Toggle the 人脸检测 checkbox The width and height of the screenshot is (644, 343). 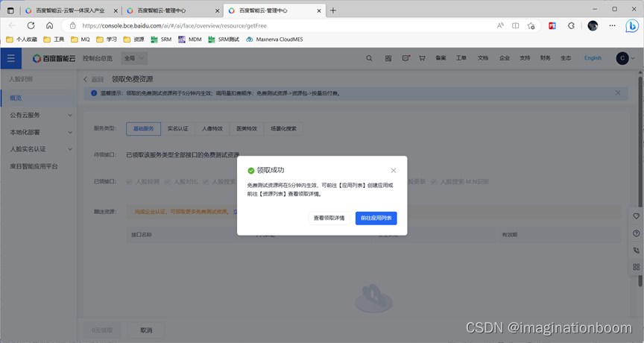(x=130, y=181)
